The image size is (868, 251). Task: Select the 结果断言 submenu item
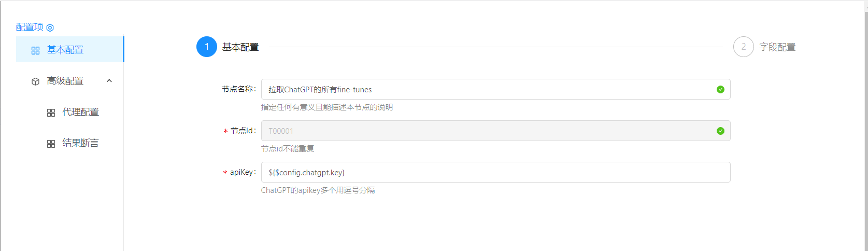pyautogui.click(x=80, y=143)
